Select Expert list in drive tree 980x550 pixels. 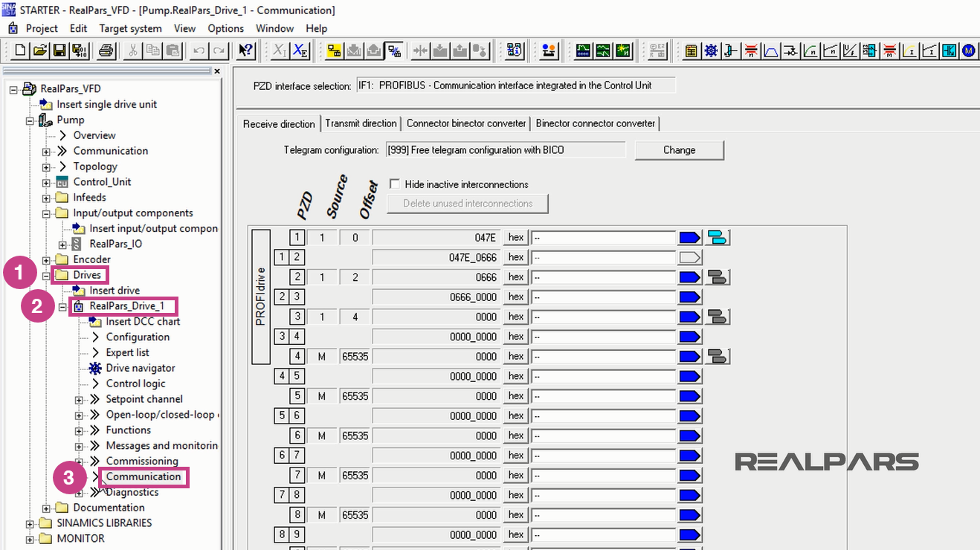coord(127,352)
